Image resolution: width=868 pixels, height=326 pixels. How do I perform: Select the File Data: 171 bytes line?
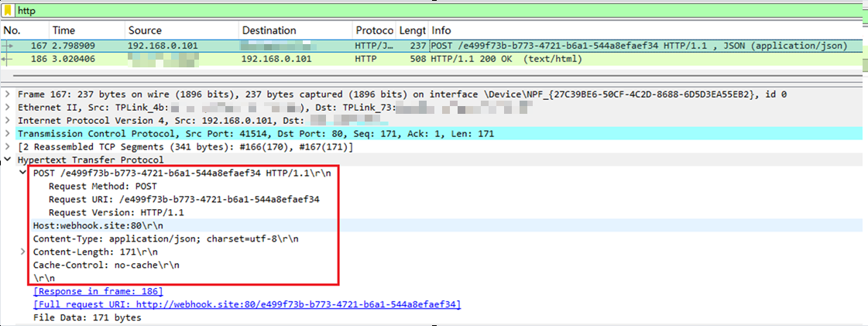pos(87,317)
